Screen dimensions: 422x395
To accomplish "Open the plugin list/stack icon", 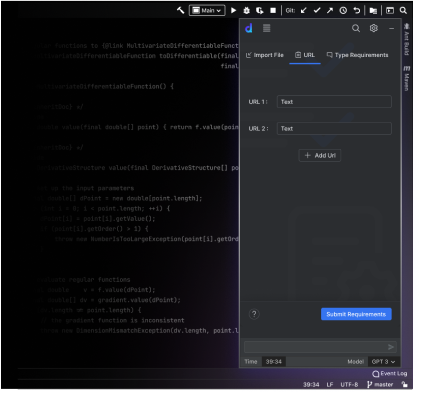I will (266, 28).
